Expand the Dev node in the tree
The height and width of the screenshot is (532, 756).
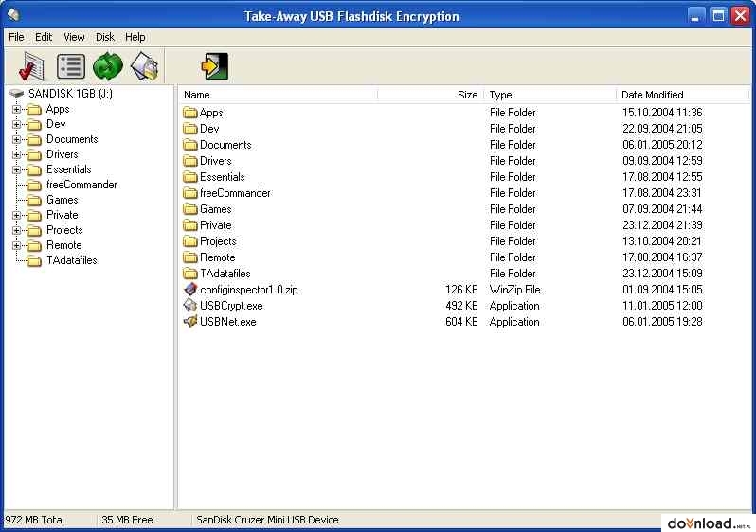pyautogui.click(x=16, y=124)
